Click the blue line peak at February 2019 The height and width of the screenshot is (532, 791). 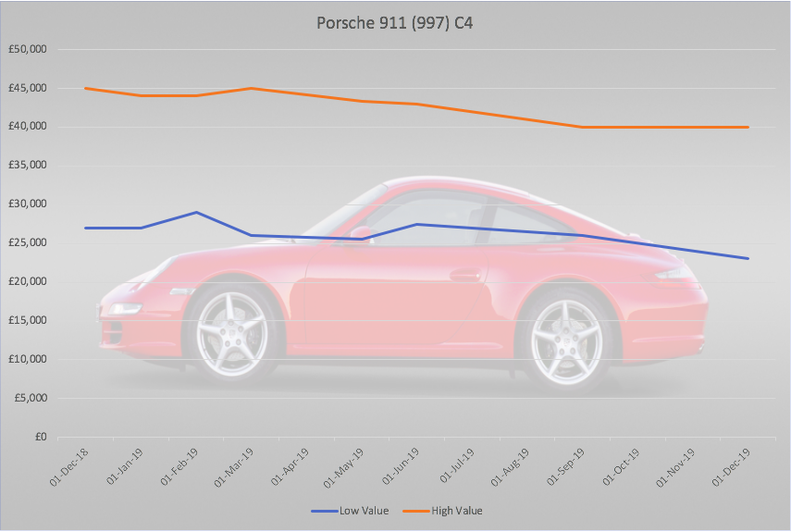(x=196, y=212)
